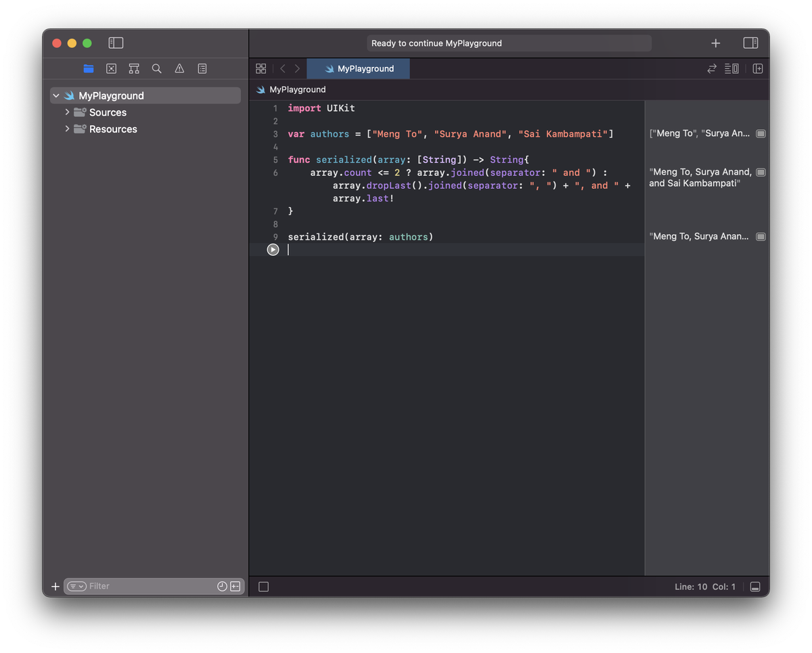Image resolution: width=812 pixels, height=653 pixels.
Task: Run the playground up to line 10
Action: click(273, 250)
